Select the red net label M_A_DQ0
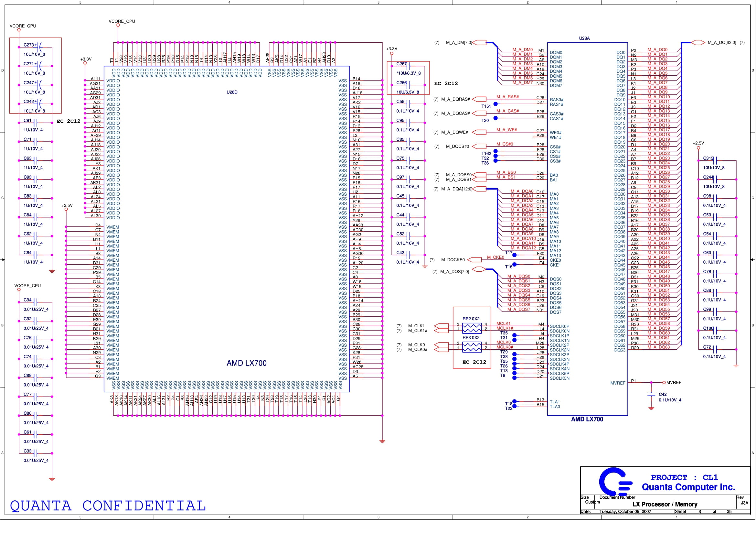Image resolution: width=756 pixels, height=535 pixels. tap(657, 50)
